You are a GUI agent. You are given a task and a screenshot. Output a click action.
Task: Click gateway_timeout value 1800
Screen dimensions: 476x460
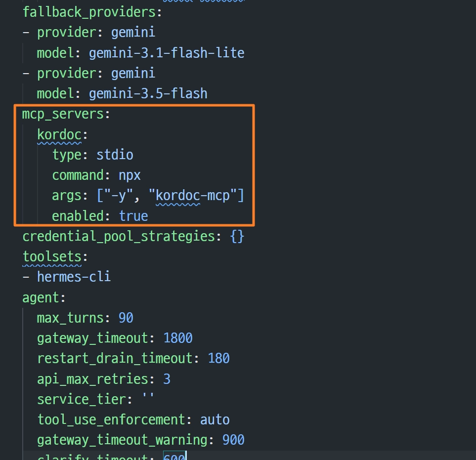[x=178, y=338]
